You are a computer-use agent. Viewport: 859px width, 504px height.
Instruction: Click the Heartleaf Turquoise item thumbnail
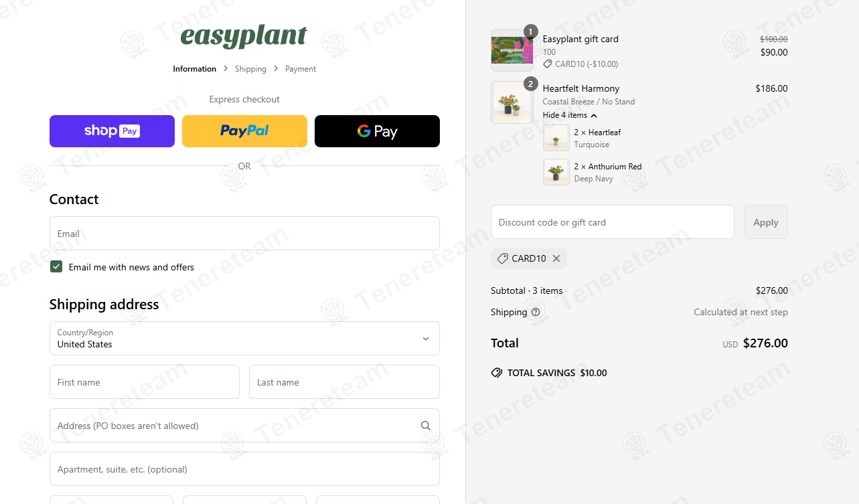(x=556, y=138)
